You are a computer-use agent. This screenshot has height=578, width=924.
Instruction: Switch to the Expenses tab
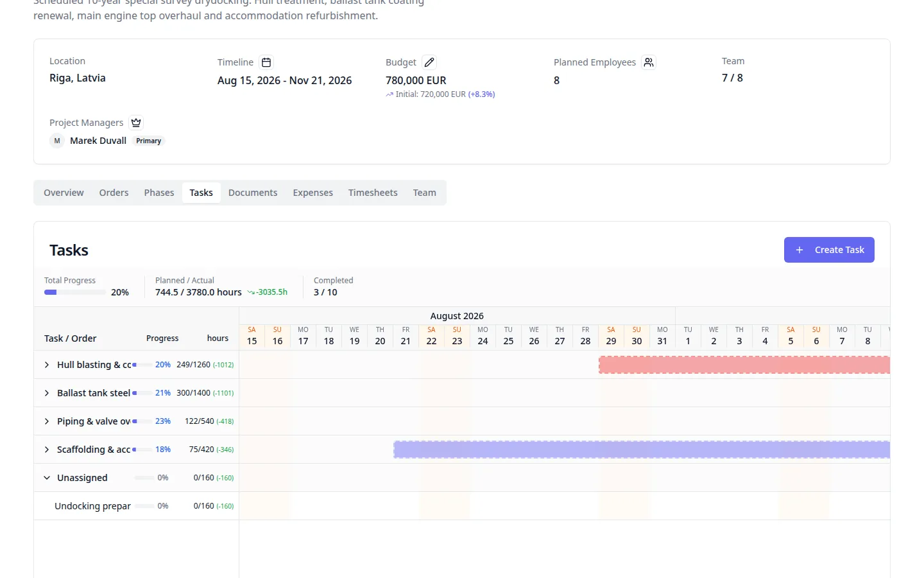tap(313, 193)
